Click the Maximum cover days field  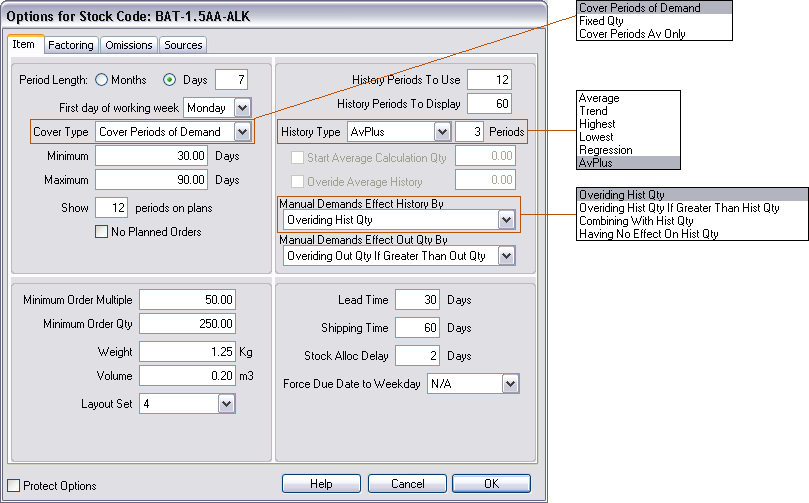tap(152, 180)
